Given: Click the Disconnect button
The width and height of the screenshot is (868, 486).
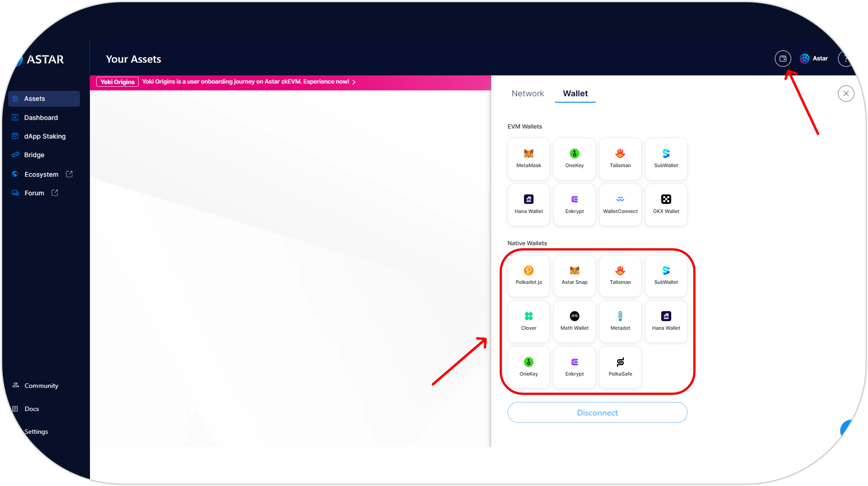Looking at the screenshot, I should click(x=597, y=412).
